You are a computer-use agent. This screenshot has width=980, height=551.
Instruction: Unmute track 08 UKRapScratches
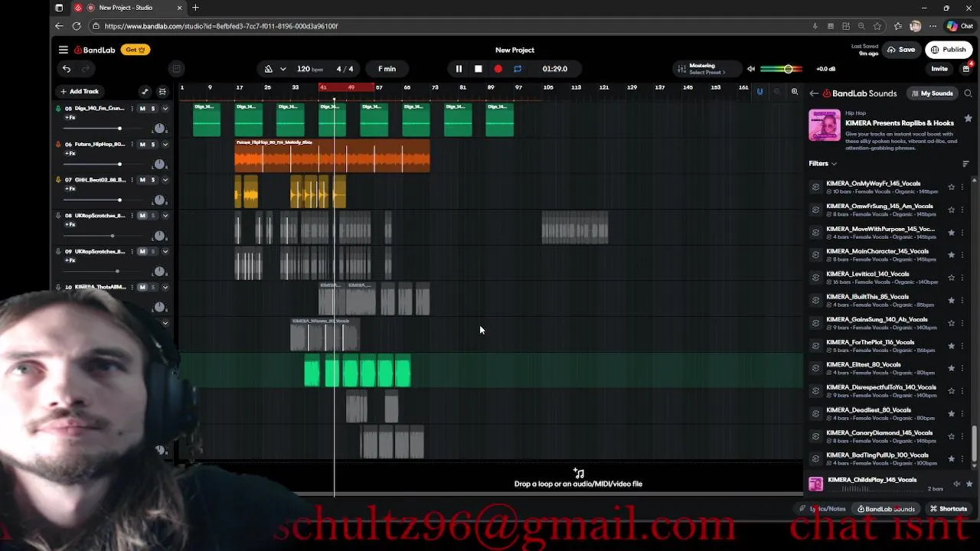(142, 216)
